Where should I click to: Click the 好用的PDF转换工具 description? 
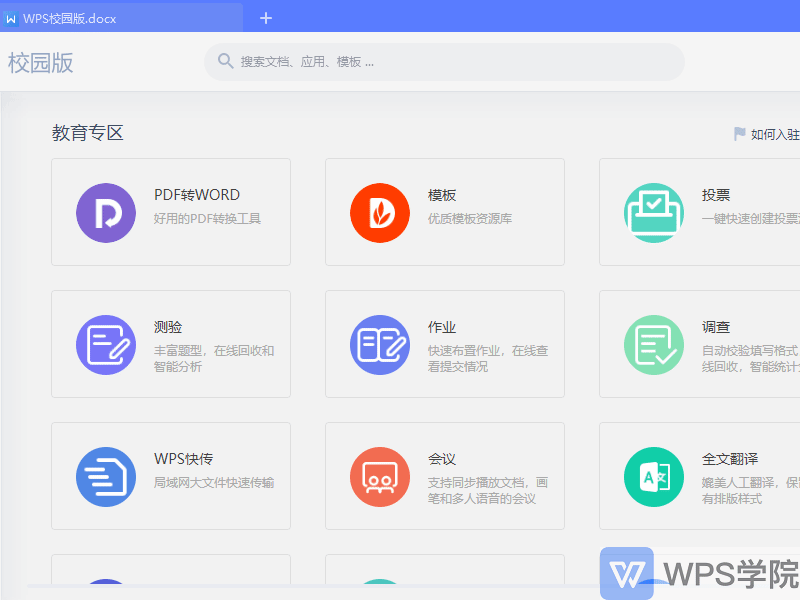click(x=207, y=219)
